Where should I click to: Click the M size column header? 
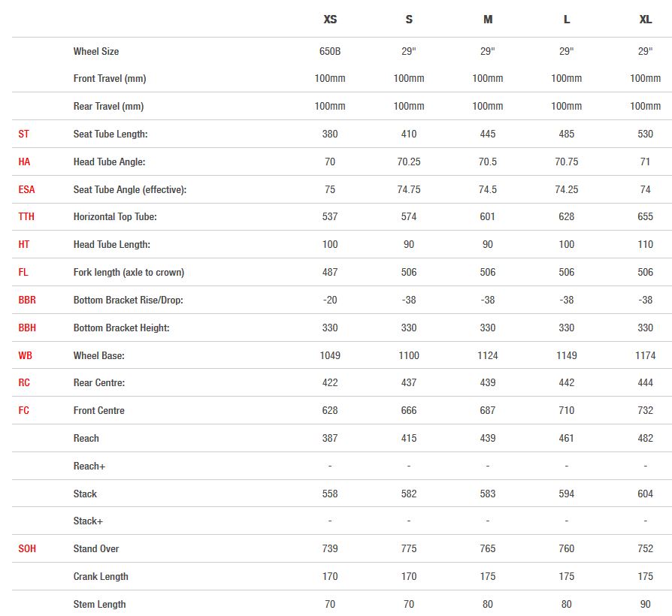(x=488, y=20)
